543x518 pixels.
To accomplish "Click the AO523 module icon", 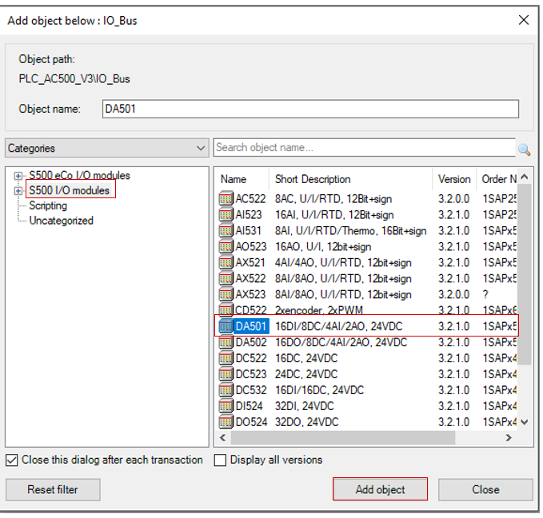I will [226, 247].
